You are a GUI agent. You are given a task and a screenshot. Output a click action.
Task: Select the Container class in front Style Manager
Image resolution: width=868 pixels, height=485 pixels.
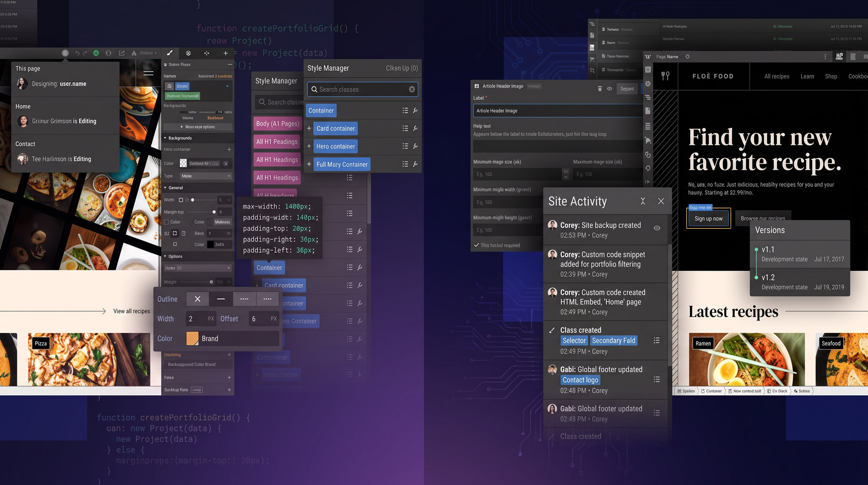click(x=321, y=111)
